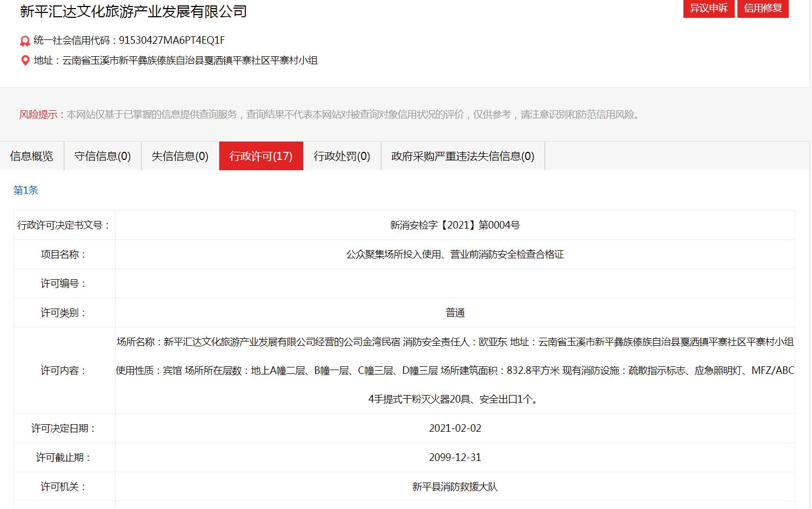The height and width of the screenshot is (509, 812).
Task: Click the issuing authority 新平县消防救援大队
Action: (x=455, y=487)
